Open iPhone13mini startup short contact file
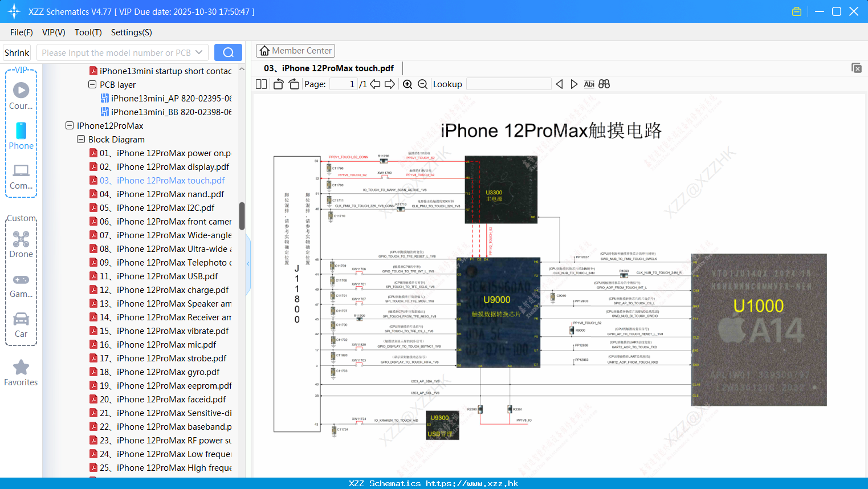Screen dimensions: 868x489 [x=161, y=71]
